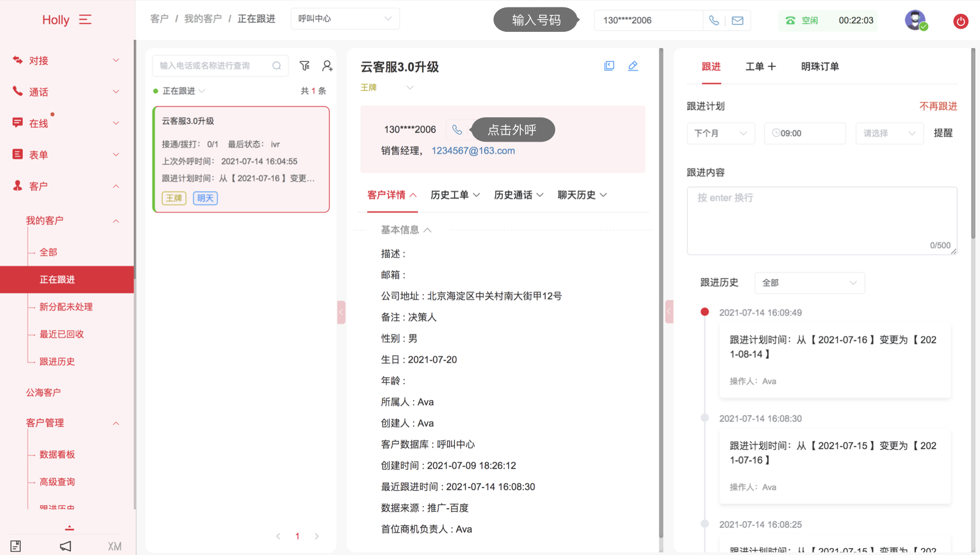
Task: Click the red power logout icon
Action: [960, 21]
